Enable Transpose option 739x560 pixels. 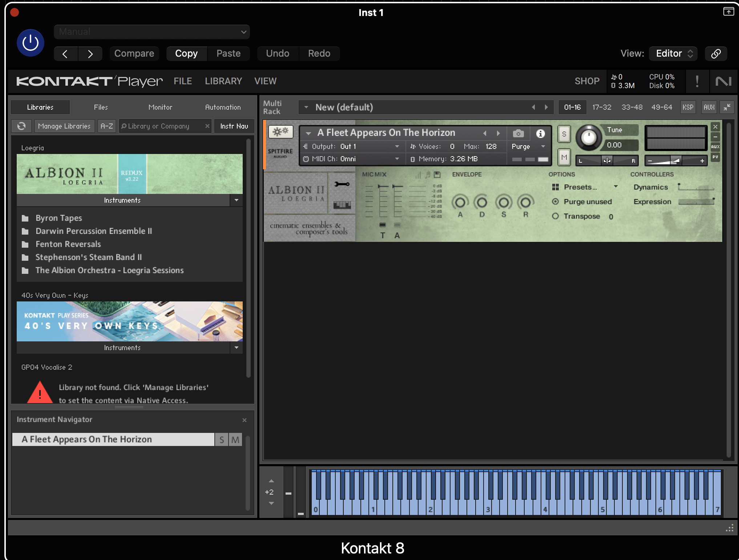(x=555, y=216)
